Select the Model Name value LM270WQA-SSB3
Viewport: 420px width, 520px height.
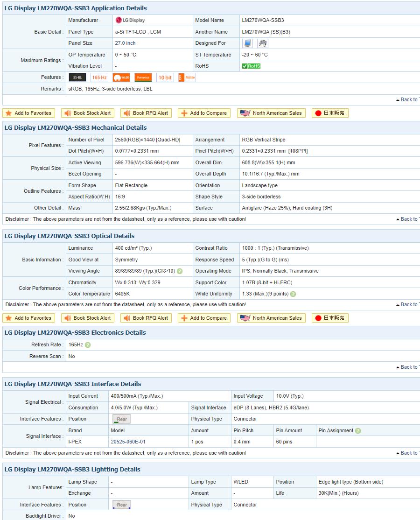(x=263, y=20)
